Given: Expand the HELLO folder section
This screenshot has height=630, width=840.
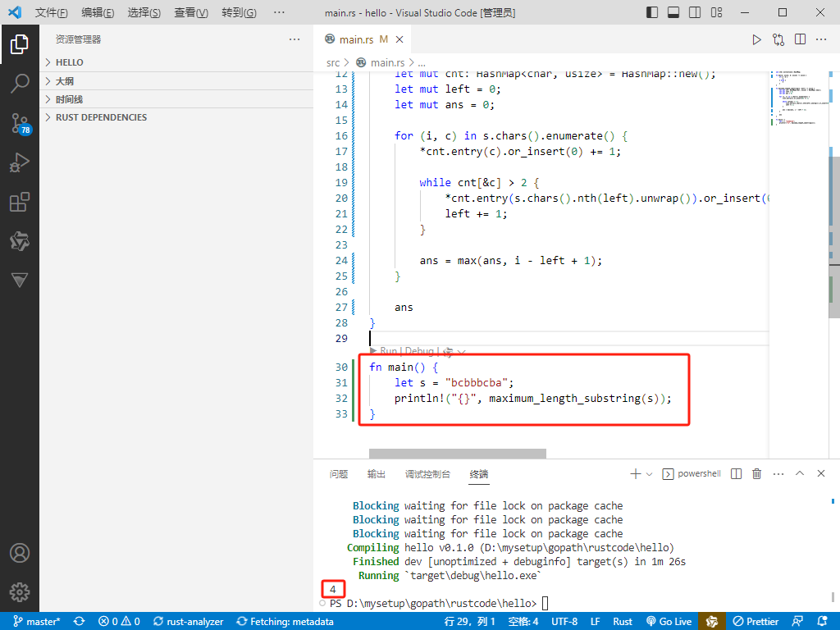Looking at the screenshot, I should (176, 62).
